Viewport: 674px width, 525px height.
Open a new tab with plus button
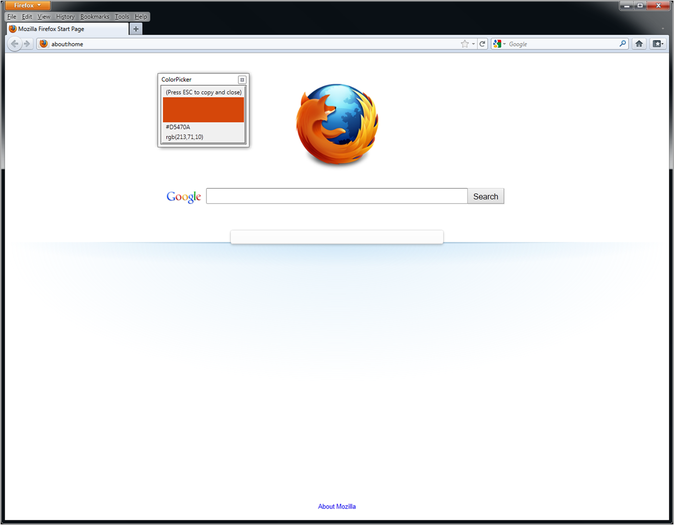pyautogui.click(x=136, y=29)
